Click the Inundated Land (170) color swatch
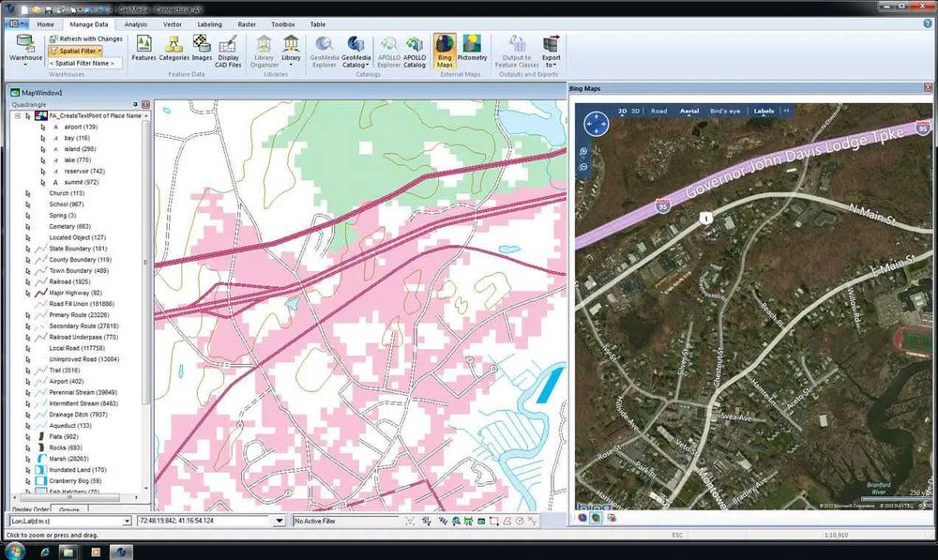The width and height of the screenshot is (938, 560). tap(40, 470)
